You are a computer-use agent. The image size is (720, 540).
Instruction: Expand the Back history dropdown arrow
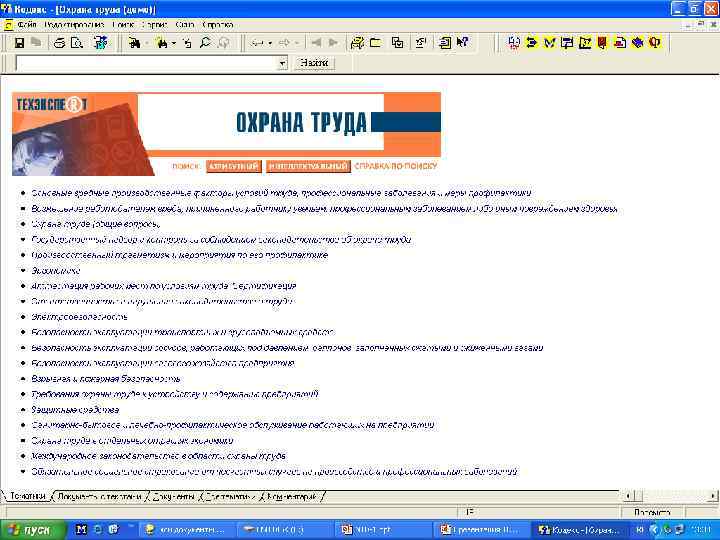click(270, 43)
